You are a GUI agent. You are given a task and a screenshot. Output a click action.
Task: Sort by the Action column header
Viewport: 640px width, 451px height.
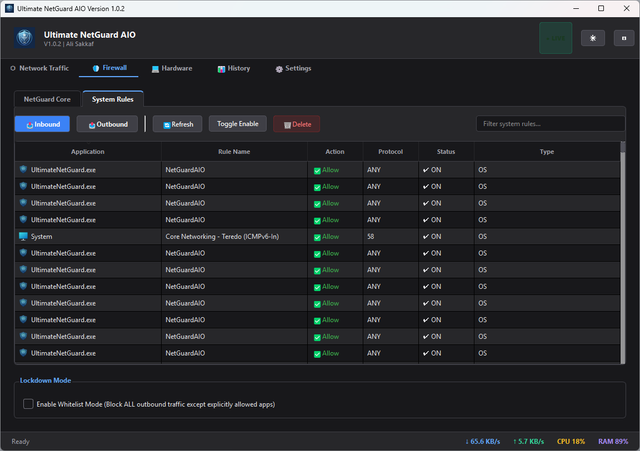[x=335, y=151]
